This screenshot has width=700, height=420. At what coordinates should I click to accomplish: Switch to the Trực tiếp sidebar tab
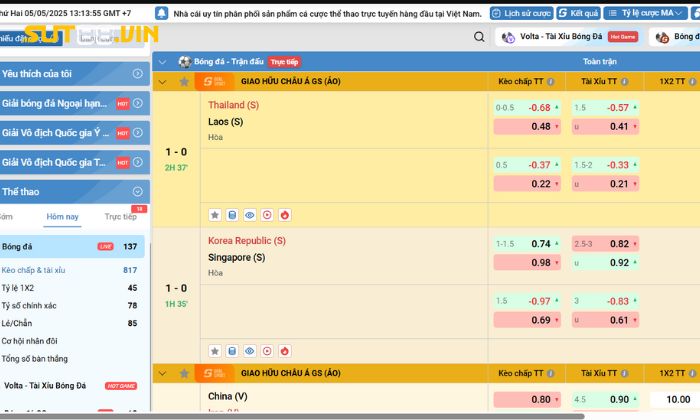(x=120, y=217)
